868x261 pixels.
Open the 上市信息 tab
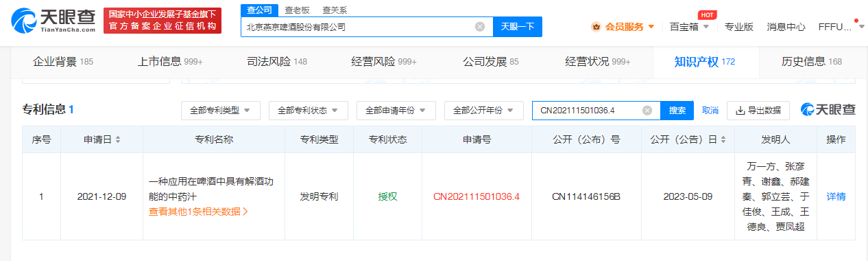(171, 62)
